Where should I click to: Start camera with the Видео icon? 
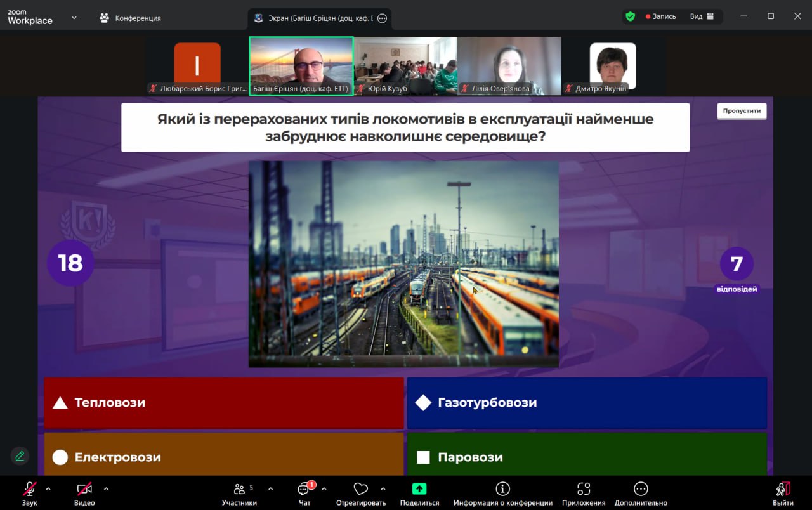pyautogui.click(x=84, y=489)
